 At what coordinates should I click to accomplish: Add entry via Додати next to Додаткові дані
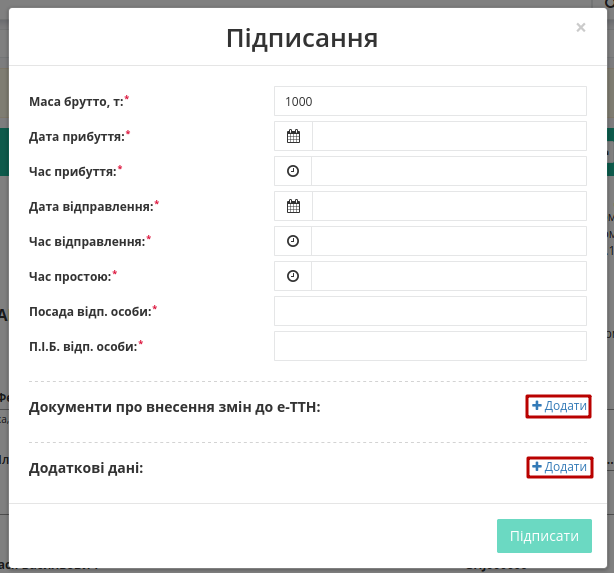point(560,467)
